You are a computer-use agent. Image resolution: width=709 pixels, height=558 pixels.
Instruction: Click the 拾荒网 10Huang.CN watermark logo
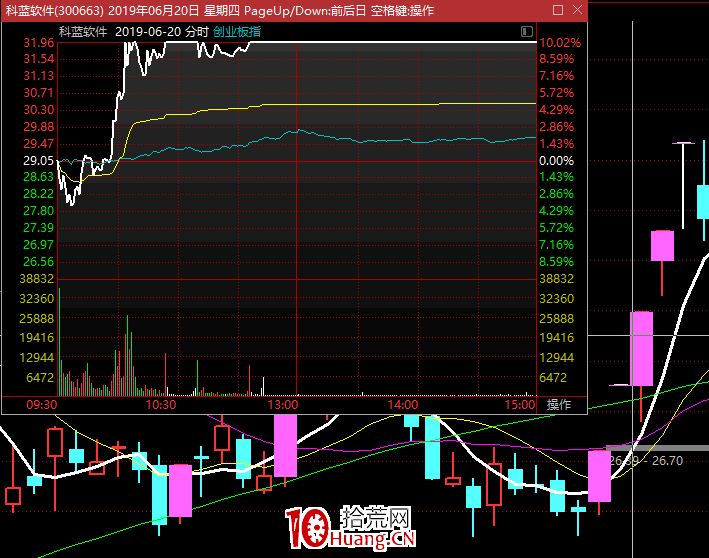tap(350, 527)
